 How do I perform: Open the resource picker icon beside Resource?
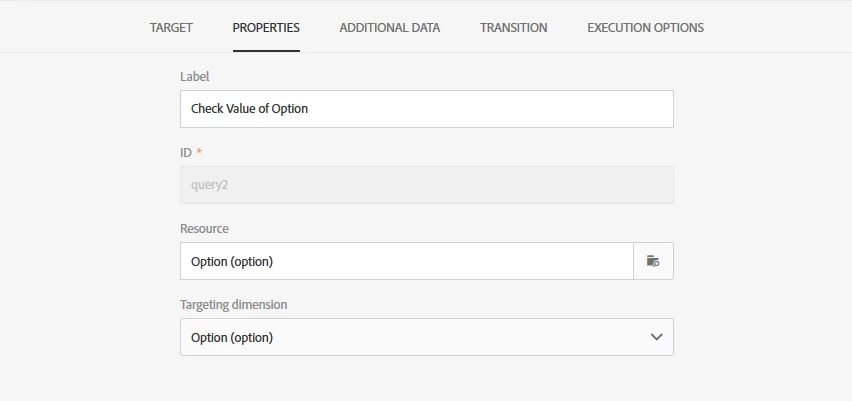click(653, 261)
